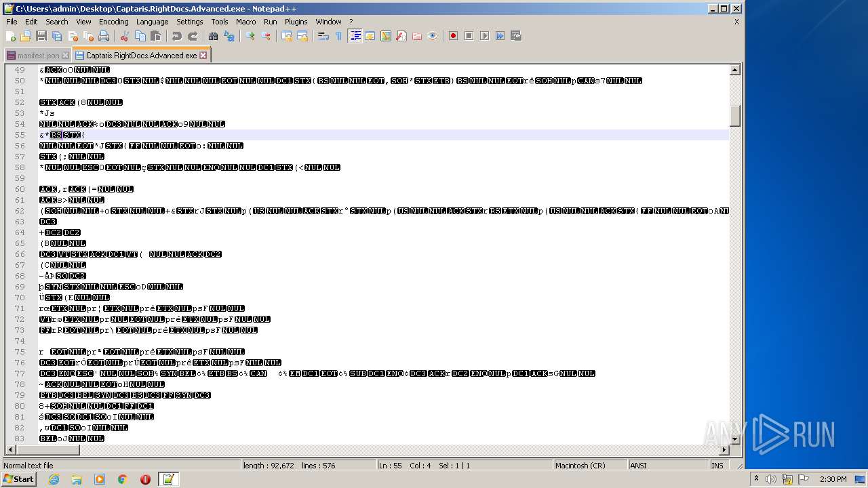Click Synchronize Vertical Scrolling icon
The image size is (868, 488).
[x=287, y=36]
